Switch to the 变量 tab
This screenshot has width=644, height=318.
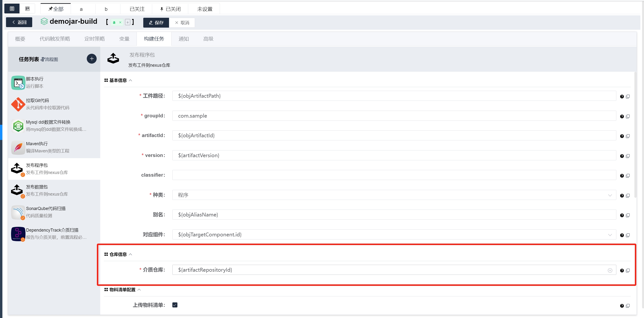124,39
